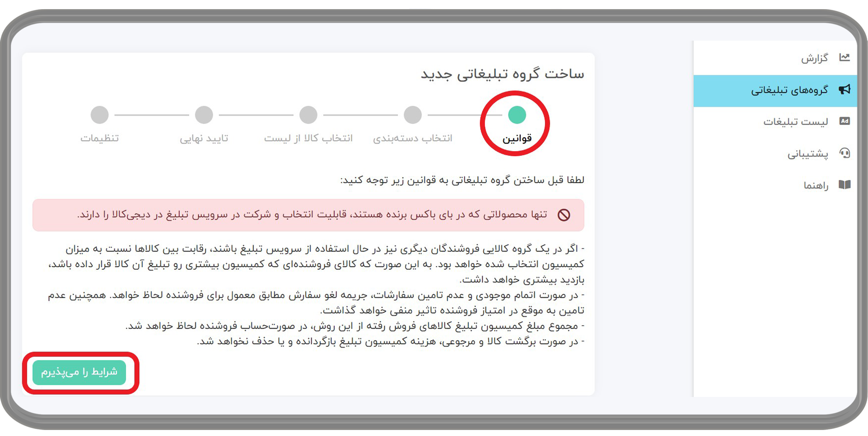Click the open book guide icon
Screen dimensions: 868x436
(x=844, y=184)
